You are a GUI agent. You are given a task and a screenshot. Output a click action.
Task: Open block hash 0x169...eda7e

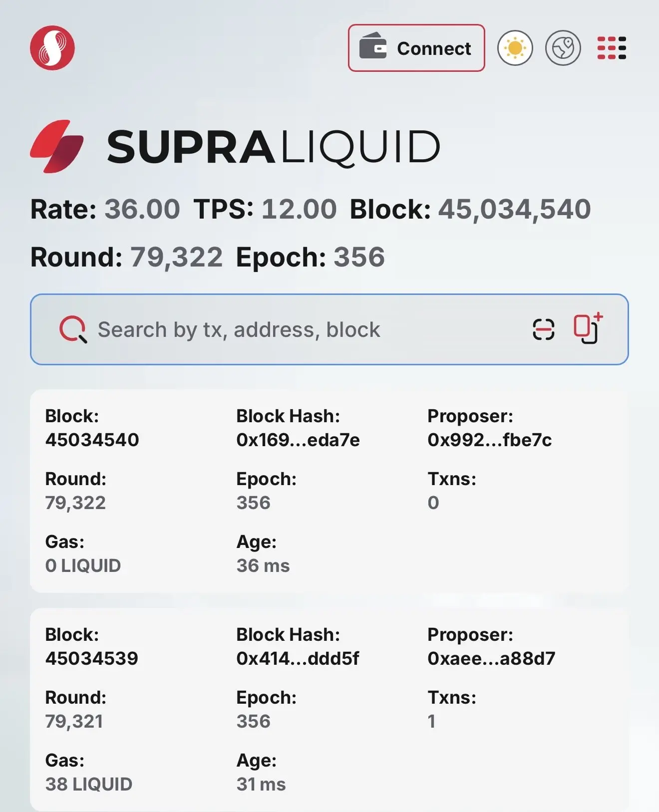pyautogui.click(x=298, y=440)
